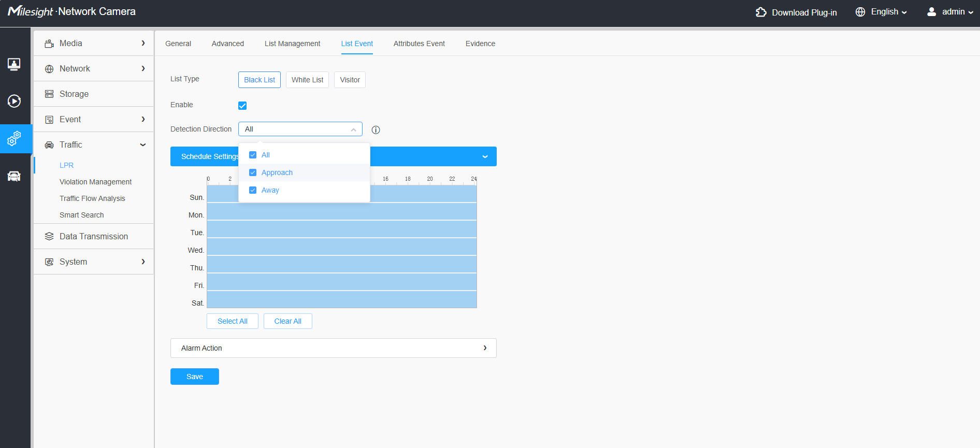The image size is (980, 448).
Task: Toggle the Enable checkbox
Action: [242, 106]
